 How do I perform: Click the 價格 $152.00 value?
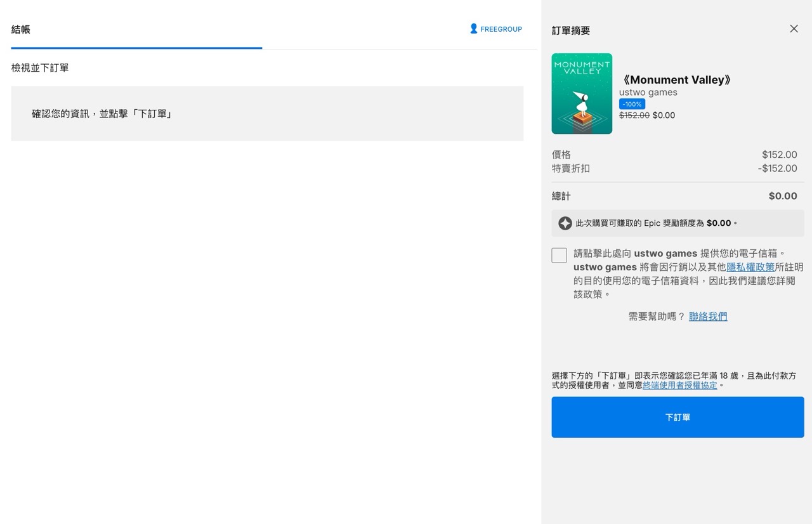coord(780,155)
